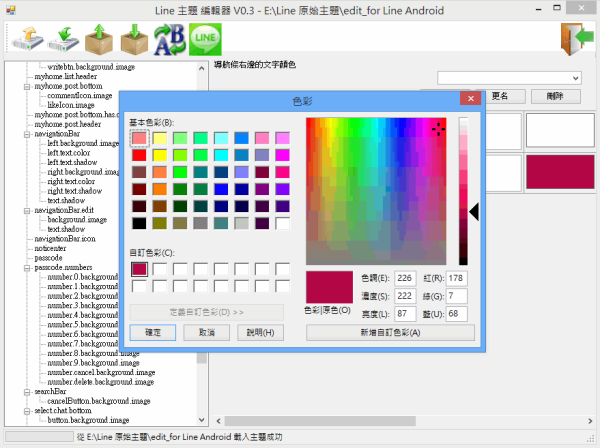
Task: Click tree scrollbar up arrow
Action: click(202, 68)
